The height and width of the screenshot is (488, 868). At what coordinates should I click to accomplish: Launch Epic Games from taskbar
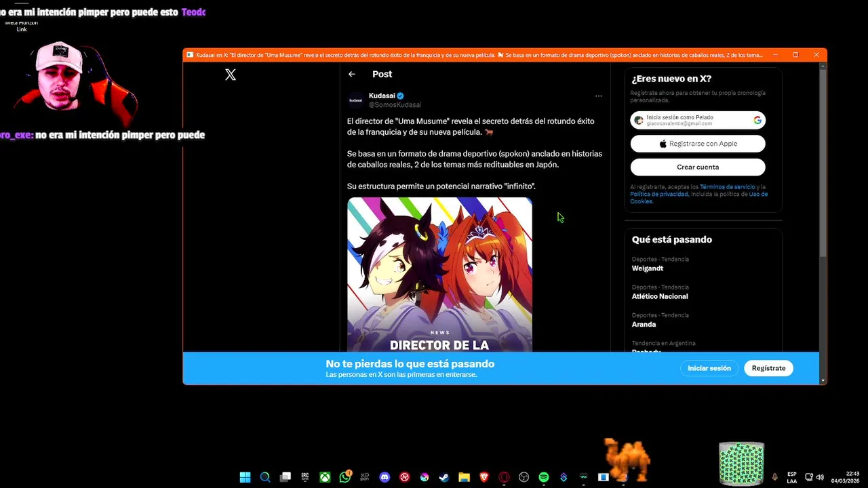click(305, 477)
